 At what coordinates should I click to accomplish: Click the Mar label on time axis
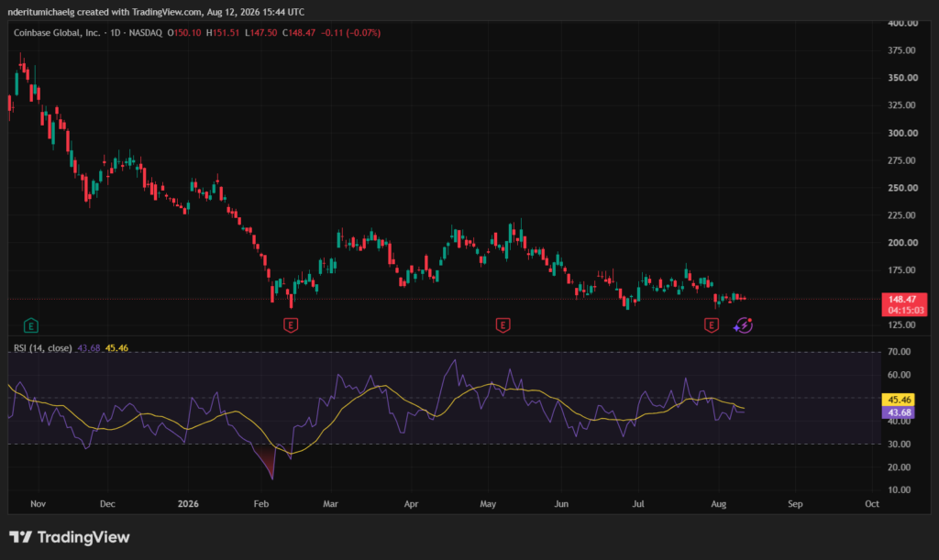point(330,504)
